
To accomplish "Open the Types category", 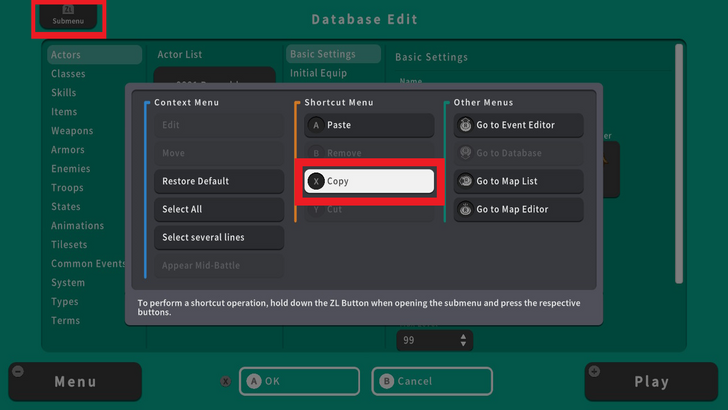I will [65, 302].
